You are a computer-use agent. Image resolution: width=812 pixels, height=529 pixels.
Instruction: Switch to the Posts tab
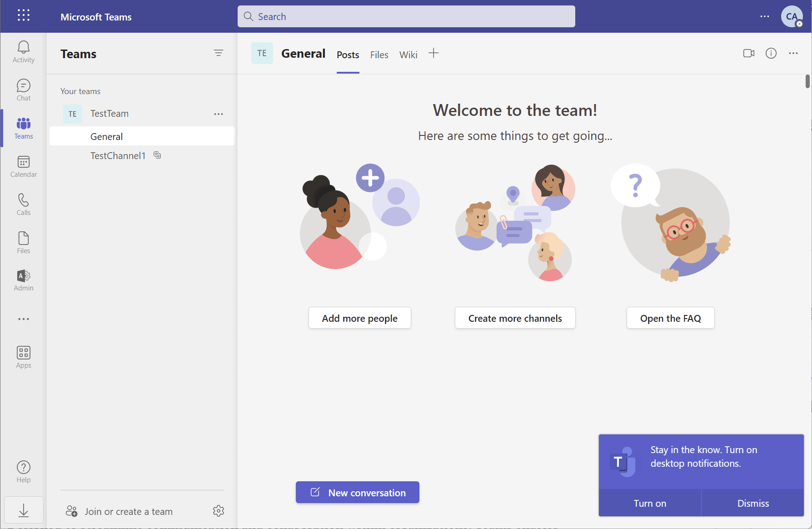(348, 55)
